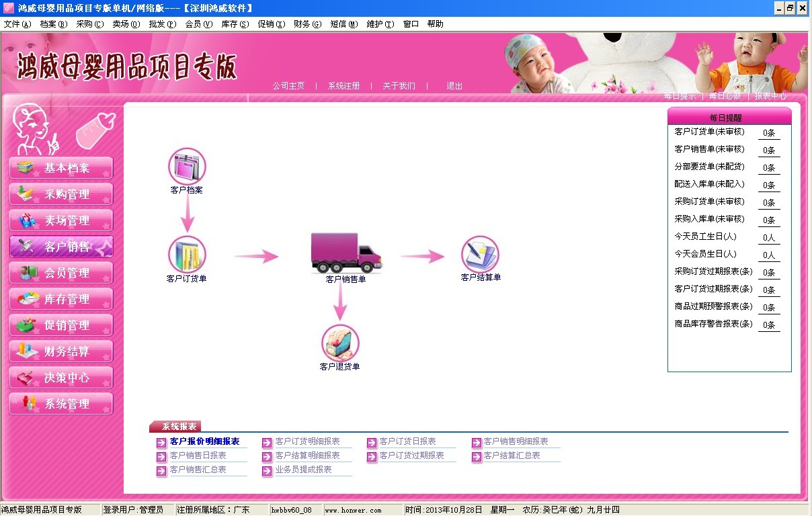Open the 客户退货单 icon
812x516 pixels.
tap(340, 343)
